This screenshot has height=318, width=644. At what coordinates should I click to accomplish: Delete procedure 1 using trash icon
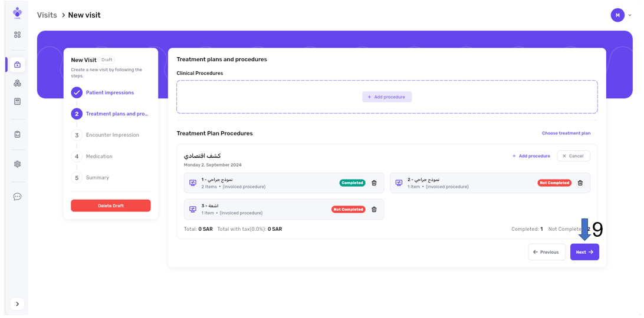tap(374, 183)
